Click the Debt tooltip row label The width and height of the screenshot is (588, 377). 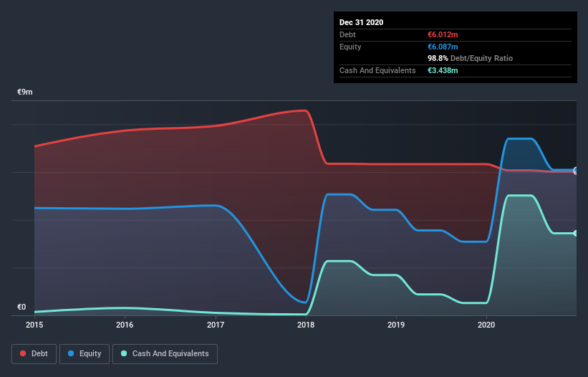click(x=347, y=34)
